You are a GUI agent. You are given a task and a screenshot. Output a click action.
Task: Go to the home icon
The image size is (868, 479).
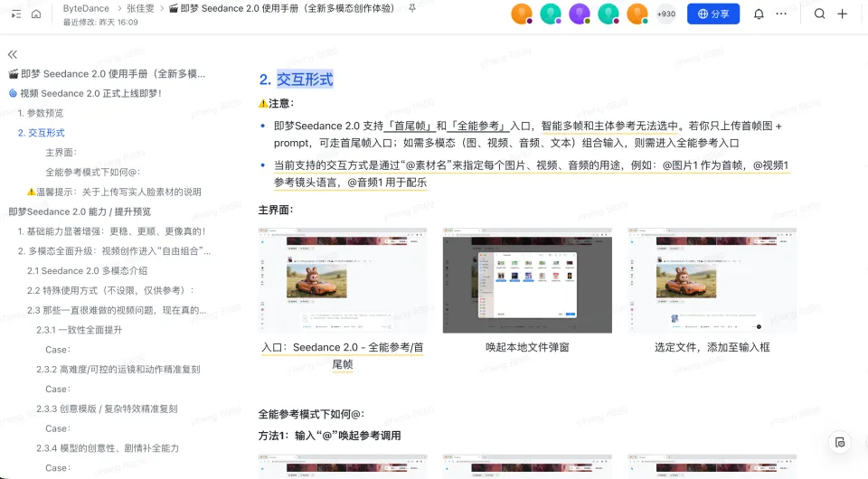[x=36, y=14]
